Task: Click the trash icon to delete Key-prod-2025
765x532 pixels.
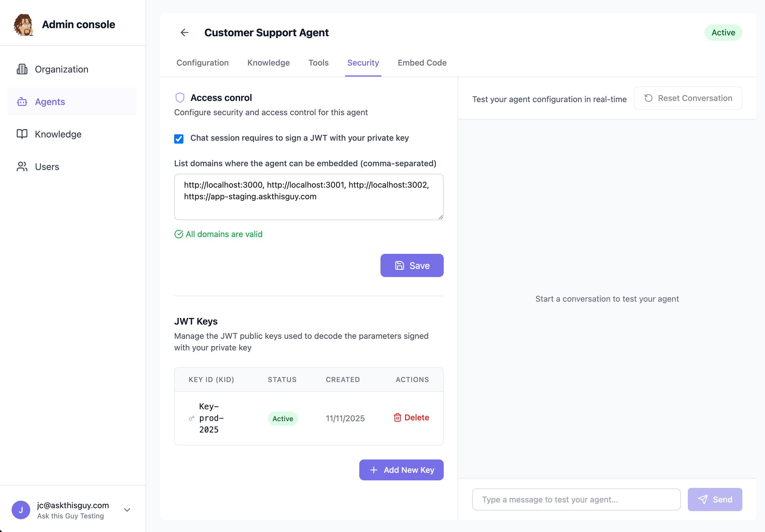Action: click(x=398, y=417)
